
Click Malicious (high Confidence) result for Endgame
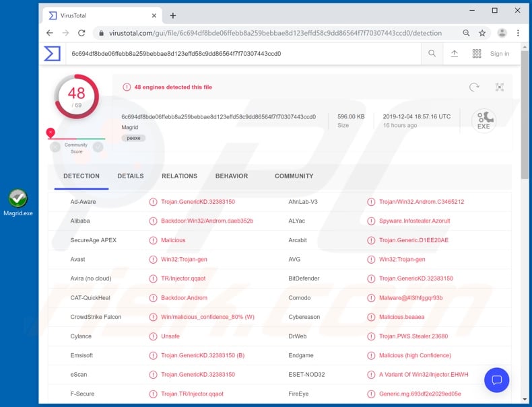tap(415, 355)
